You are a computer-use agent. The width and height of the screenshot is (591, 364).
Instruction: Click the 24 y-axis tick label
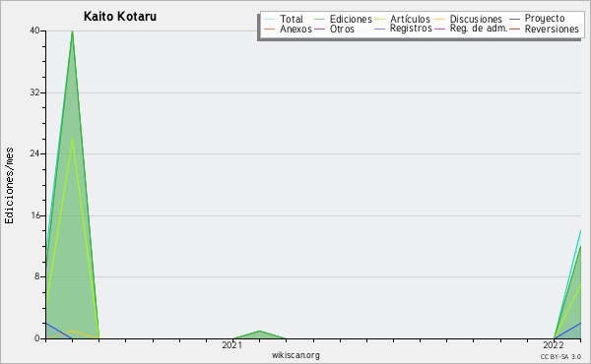point(34,153)
